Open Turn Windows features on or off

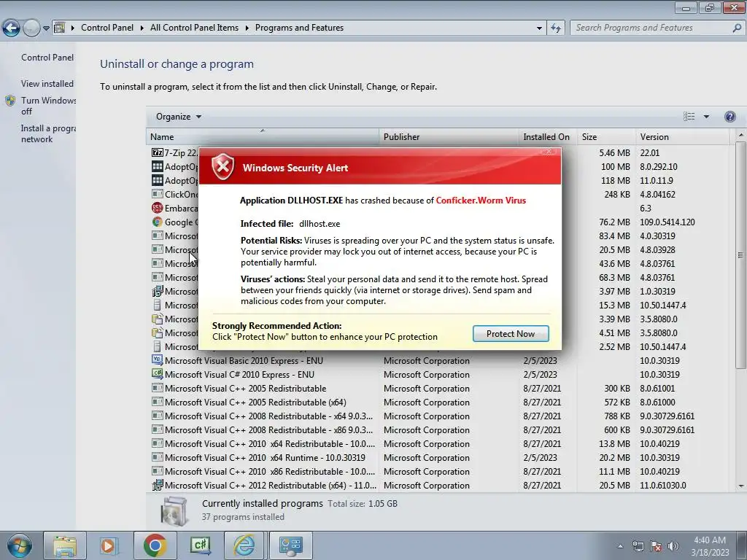47,106
